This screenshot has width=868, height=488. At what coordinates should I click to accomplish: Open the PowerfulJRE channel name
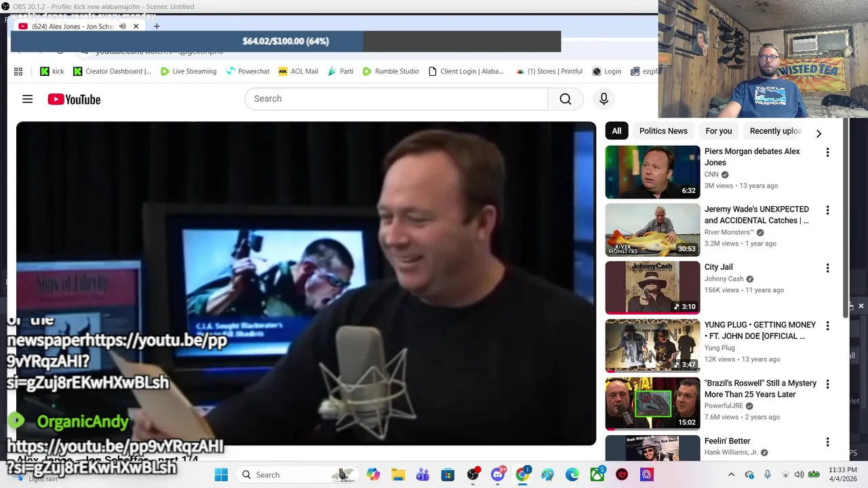[x=724, y=406]
